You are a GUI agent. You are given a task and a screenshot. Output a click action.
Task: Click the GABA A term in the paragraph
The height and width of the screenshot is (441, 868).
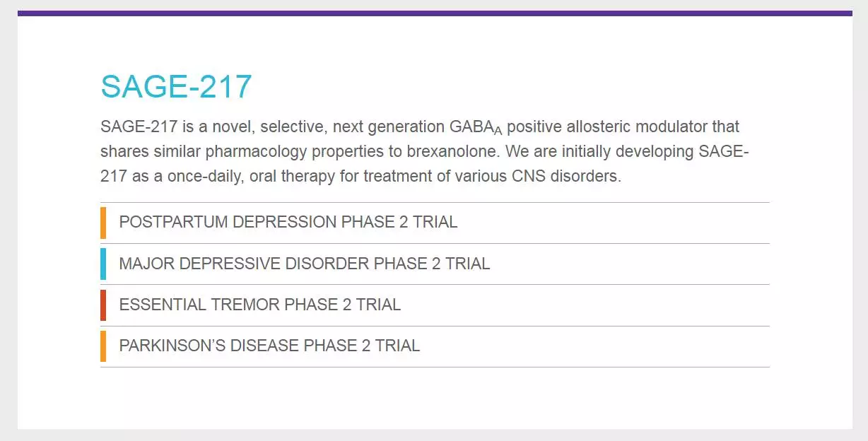click(476, 128)
